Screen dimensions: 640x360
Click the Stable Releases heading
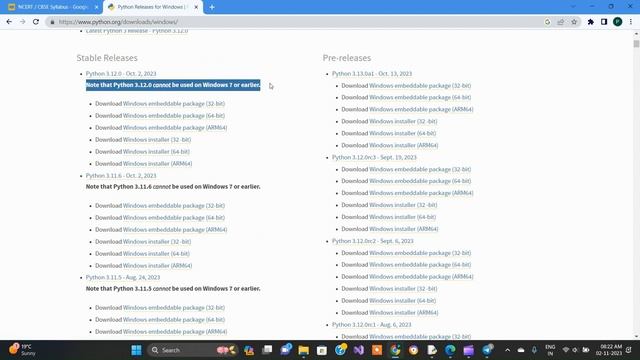[x=107, y=58]
